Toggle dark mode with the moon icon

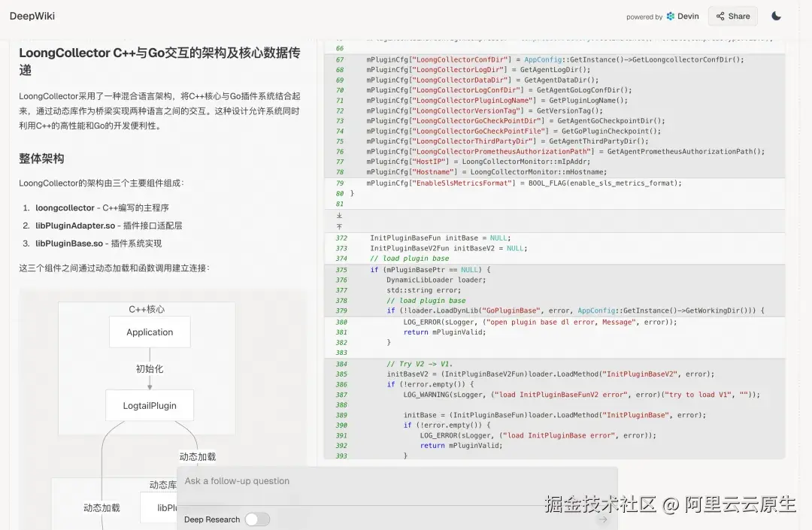tap(776, 15)
